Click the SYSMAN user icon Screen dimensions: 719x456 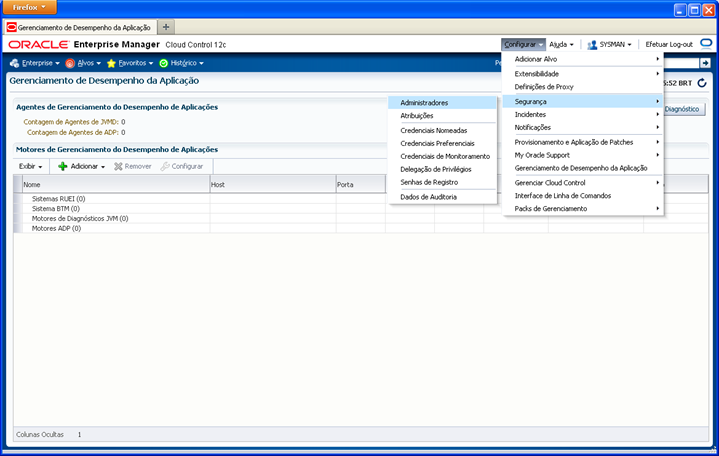[592, 44]
